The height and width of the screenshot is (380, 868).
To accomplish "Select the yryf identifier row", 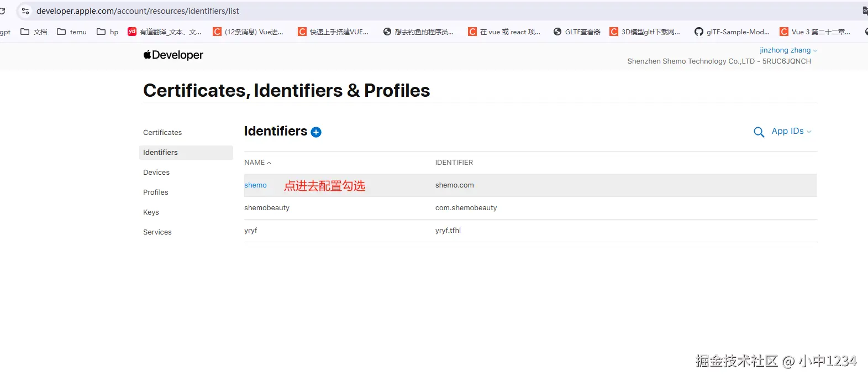I will click(x=251, y=231).
